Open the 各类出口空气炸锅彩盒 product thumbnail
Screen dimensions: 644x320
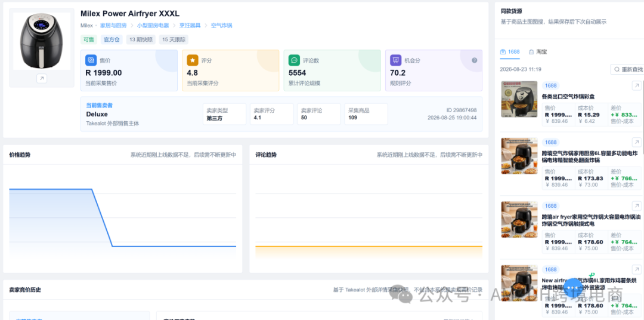click(519, 99)
